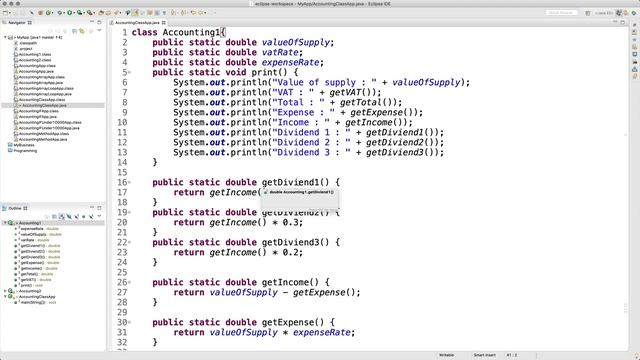
Task: Click the Quick Access search field
Action: point(562,13)
